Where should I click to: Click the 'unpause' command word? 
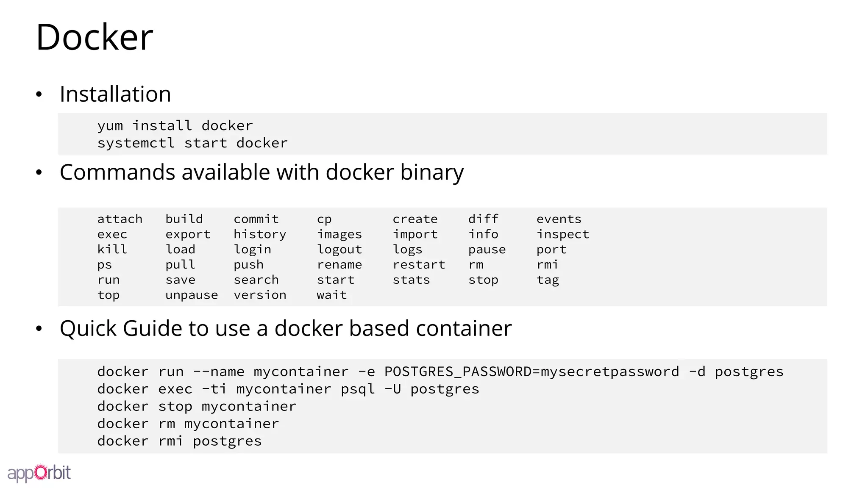point(192,295)
